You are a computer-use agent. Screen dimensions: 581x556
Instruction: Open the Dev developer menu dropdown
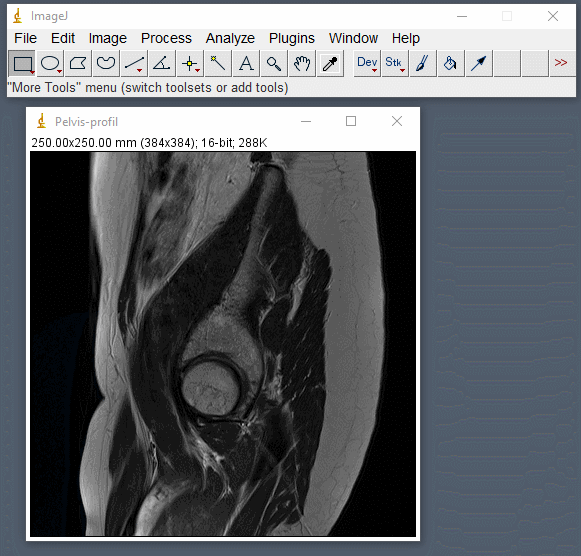coord(367,64)
